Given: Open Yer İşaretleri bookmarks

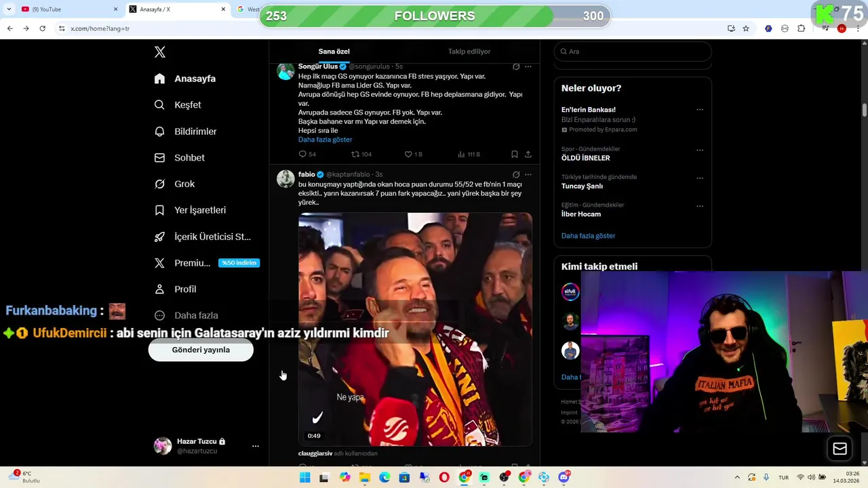Looking at the screenshot, I should tap(190, 210).
